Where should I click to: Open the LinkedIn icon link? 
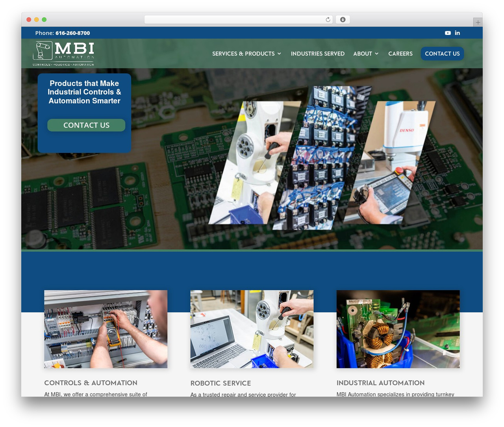click(458, 33)
